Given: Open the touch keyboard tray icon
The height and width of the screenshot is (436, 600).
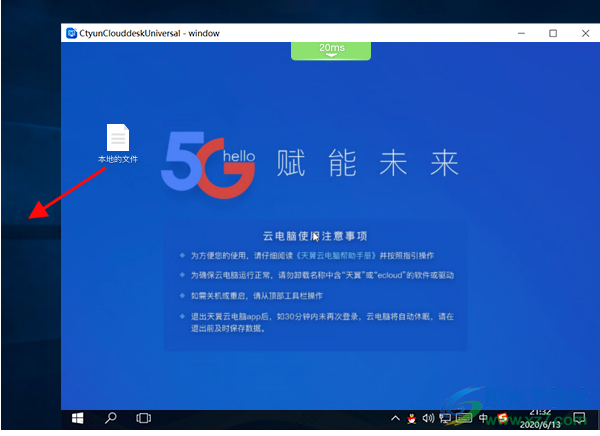Looking at the screenshot, I should (x=464, y=418).
